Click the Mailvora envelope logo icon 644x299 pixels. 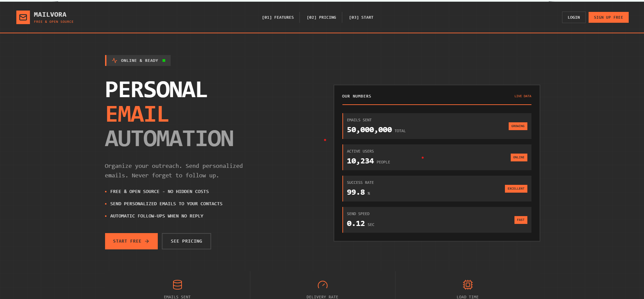tap(23, 17)
